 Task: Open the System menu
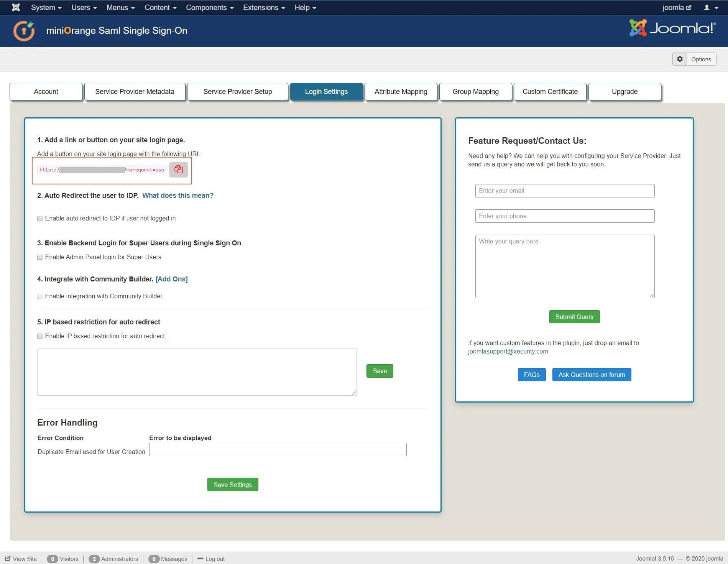46,7
